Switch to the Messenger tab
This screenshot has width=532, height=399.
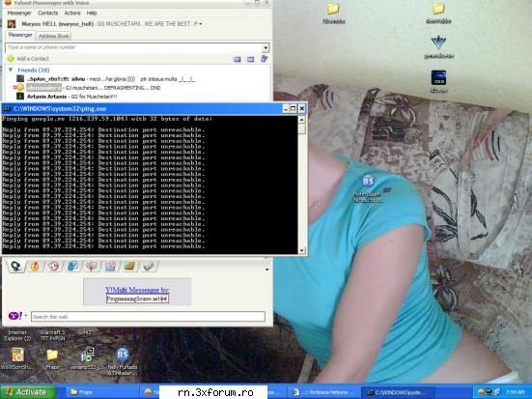pos(20,35)
